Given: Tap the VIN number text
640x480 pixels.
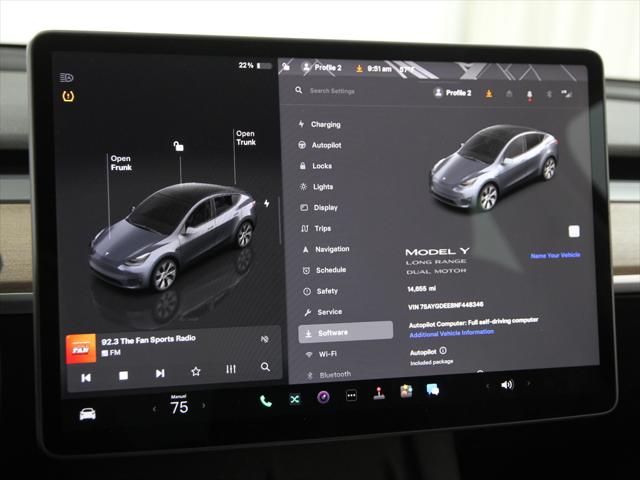Looking at the screenshot, I should coord(446,306).
